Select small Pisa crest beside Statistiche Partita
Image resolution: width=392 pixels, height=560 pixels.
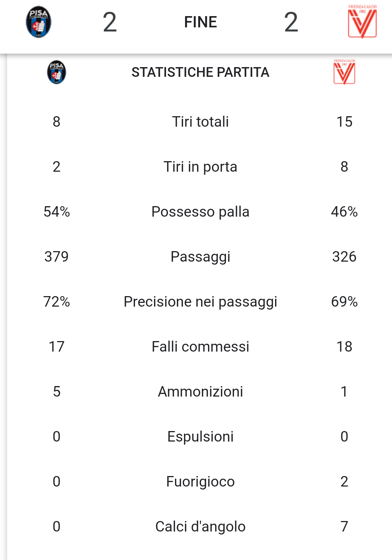(x=57, y=72)
